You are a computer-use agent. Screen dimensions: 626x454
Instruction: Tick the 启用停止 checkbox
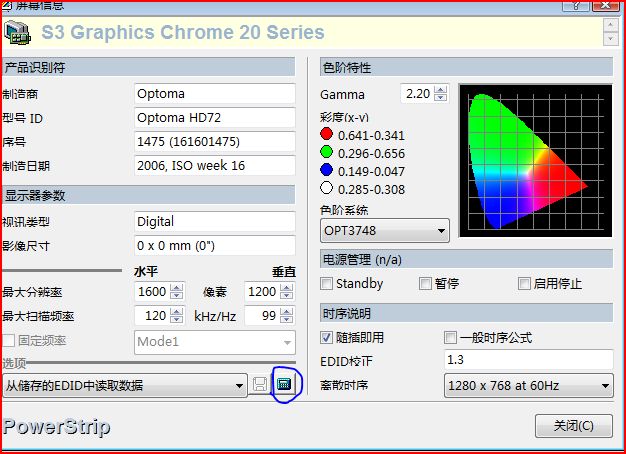point(524,284)
